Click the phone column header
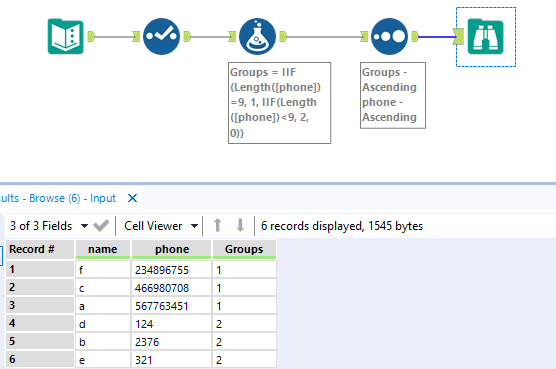 [x=172, y=249]
